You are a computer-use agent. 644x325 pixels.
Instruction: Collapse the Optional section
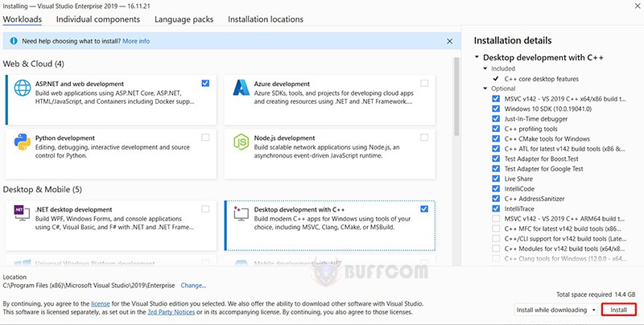(485, 88)
